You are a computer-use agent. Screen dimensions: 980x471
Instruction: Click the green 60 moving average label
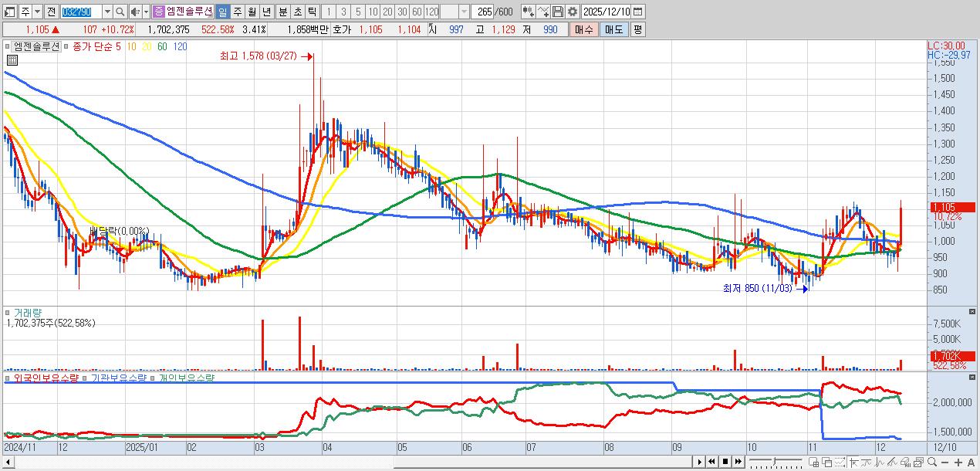[162, 46]
